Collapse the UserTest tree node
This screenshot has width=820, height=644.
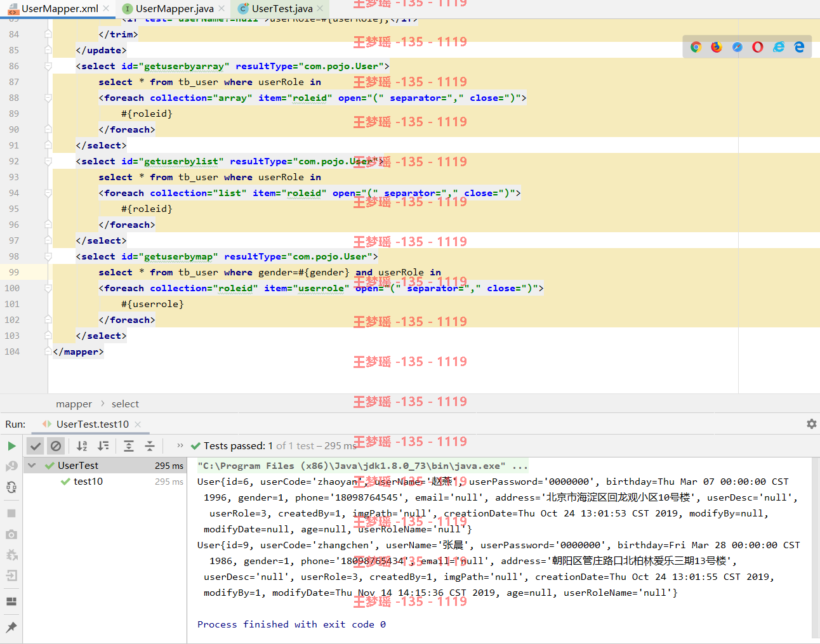pyautogui.click(x=32, y=465)
